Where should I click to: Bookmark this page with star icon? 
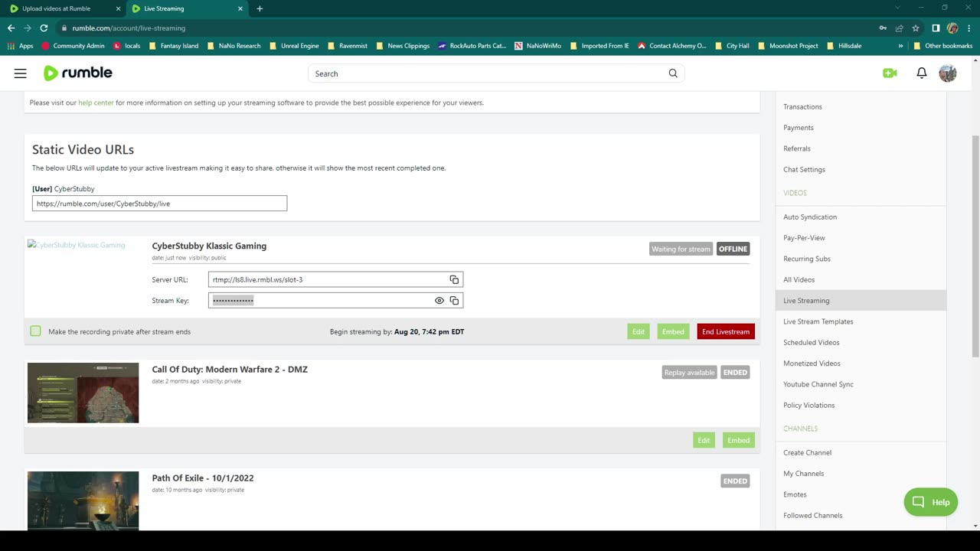coord(916,28)
